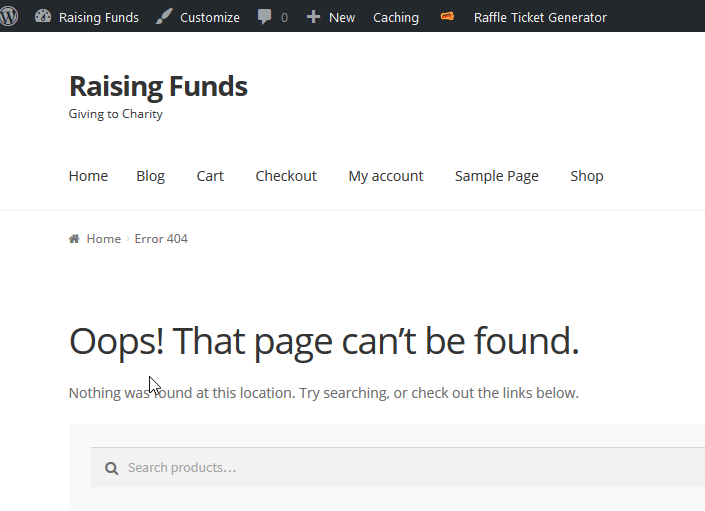705x511 pixels.
Task: Visit the Shop page
Action: [x=587, y=176]
